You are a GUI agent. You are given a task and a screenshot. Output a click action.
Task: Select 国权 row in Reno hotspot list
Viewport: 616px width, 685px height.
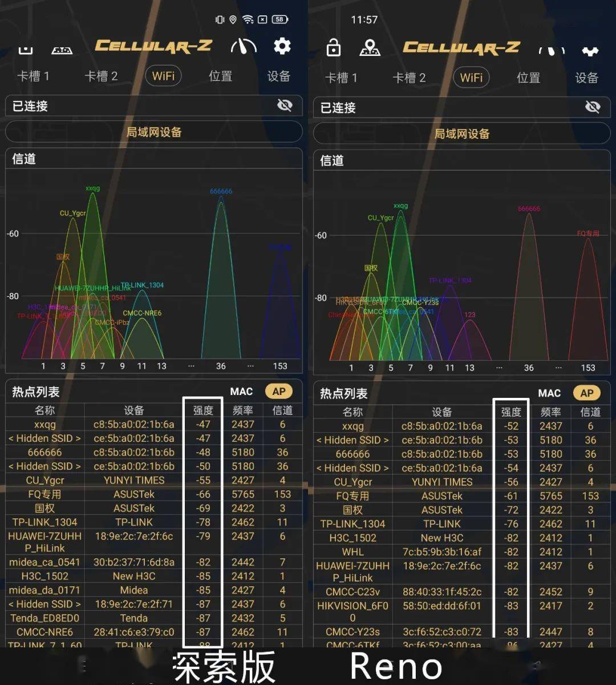coord(462,510)
